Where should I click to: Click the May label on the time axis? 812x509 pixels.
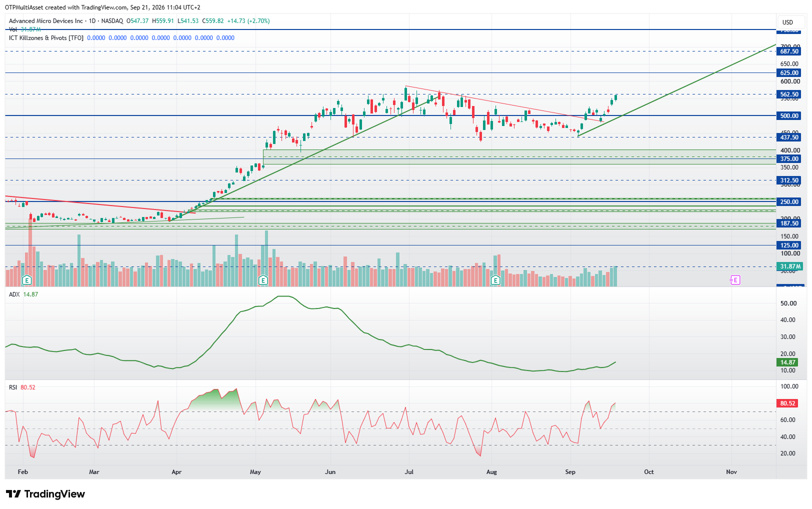pyautogui.click(x=255, y=472)
